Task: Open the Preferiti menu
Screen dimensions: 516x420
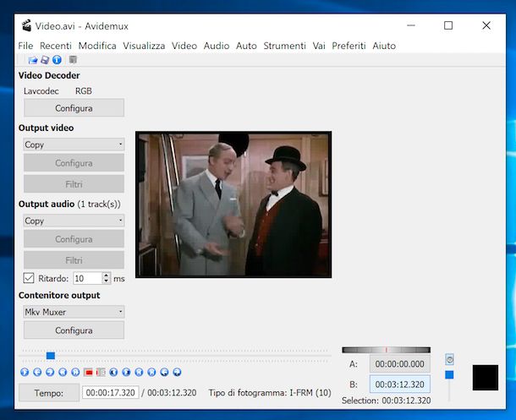Action: [349, 46]
